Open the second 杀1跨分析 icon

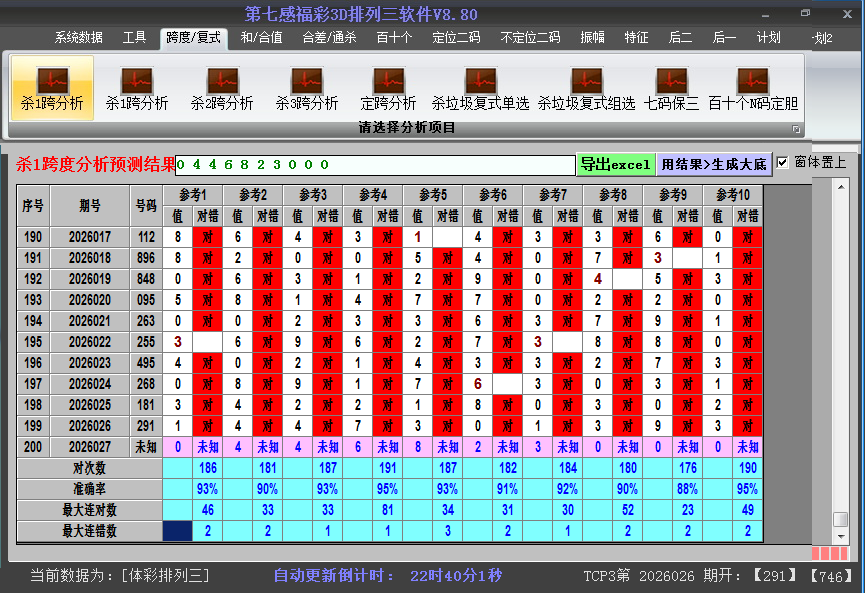pos(137,88)
